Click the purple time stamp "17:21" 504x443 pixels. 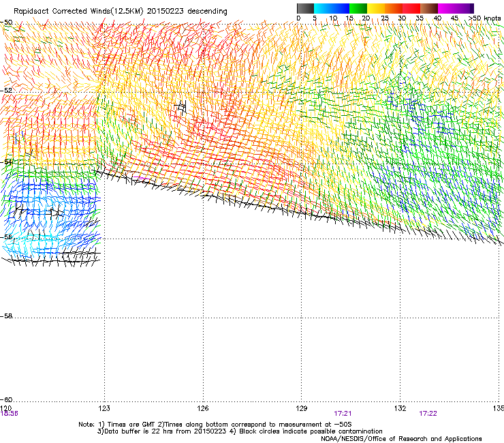pos(343,414)
